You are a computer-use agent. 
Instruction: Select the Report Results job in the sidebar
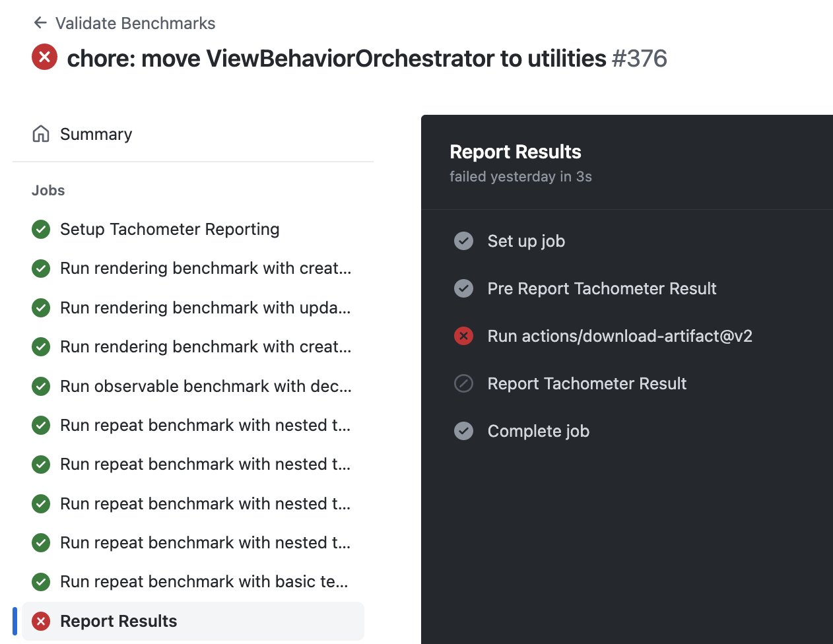(x=118, y=621)
